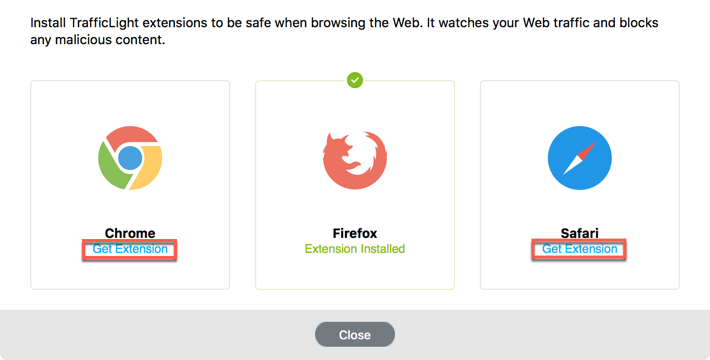
Task: Click the blank area at the top of the Chrome card
Action: point(130,102)
